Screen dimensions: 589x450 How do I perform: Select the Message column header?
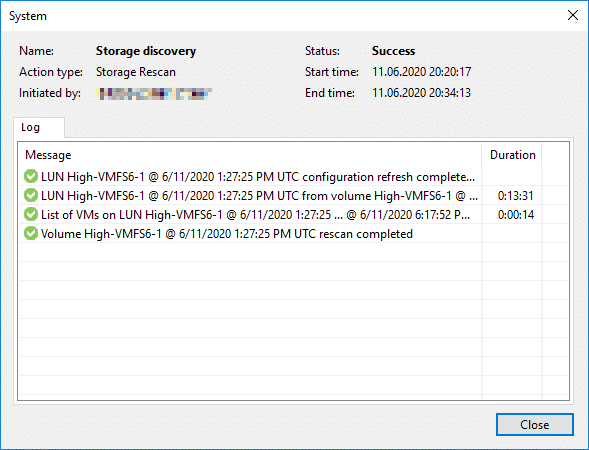[250, 155]
